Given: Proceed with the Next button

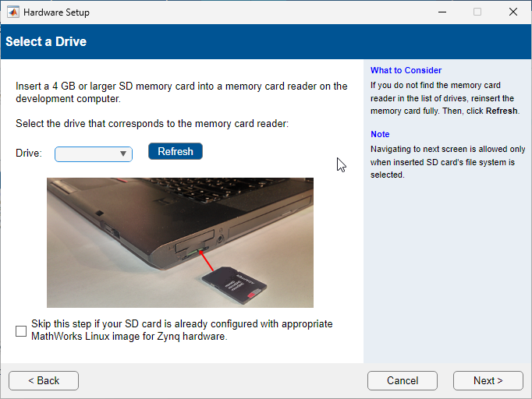Looking at the screenshot, I should click(x=488, y=380).
